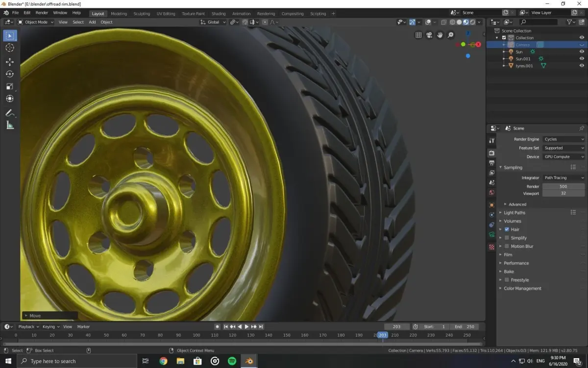Enable the Motion Blur checkbox

pyautogui.click(x=507, y=246)
